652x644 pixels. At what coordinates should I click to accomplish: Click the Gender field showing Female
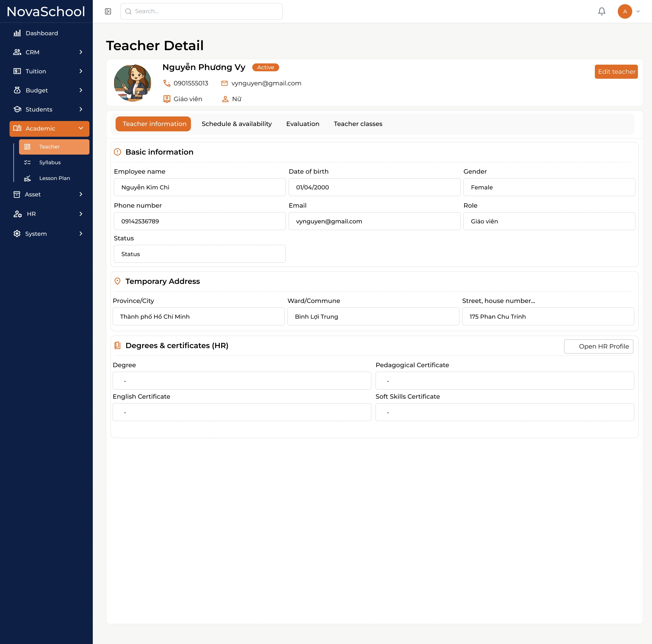click(549, 187)
